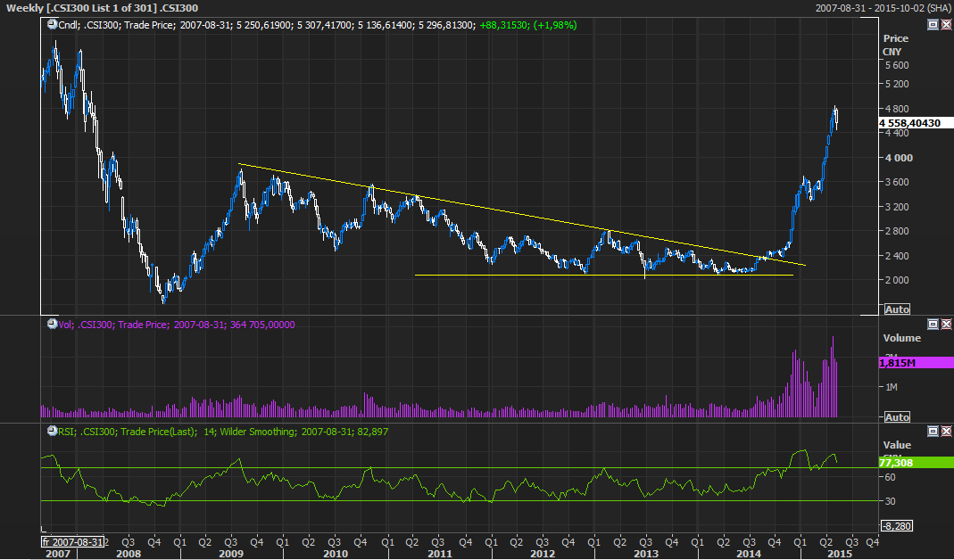954x560 pixels.
Task: Click the 2 400 price axis label
Action: click(x=896, y=255)
